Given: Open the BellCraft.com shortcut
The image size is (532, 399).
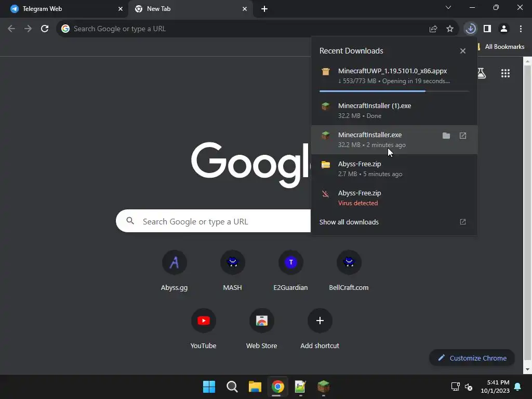Looking at the screenshot, I should [349, 271].
